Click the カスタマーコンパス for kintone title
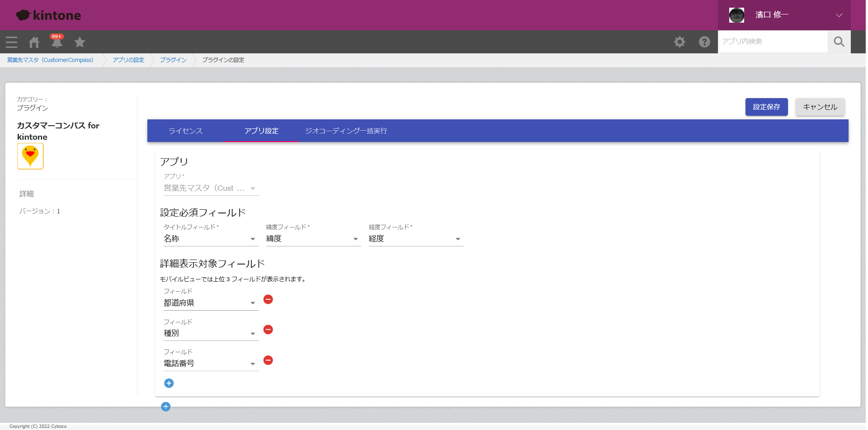 58,131
